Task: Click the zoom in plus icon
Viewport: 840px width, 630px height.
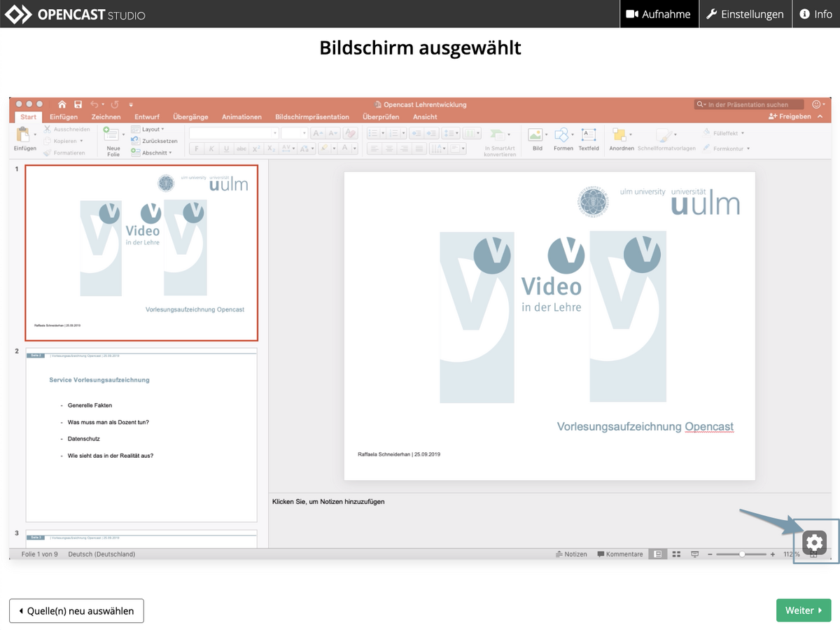Action: (773, 554)
